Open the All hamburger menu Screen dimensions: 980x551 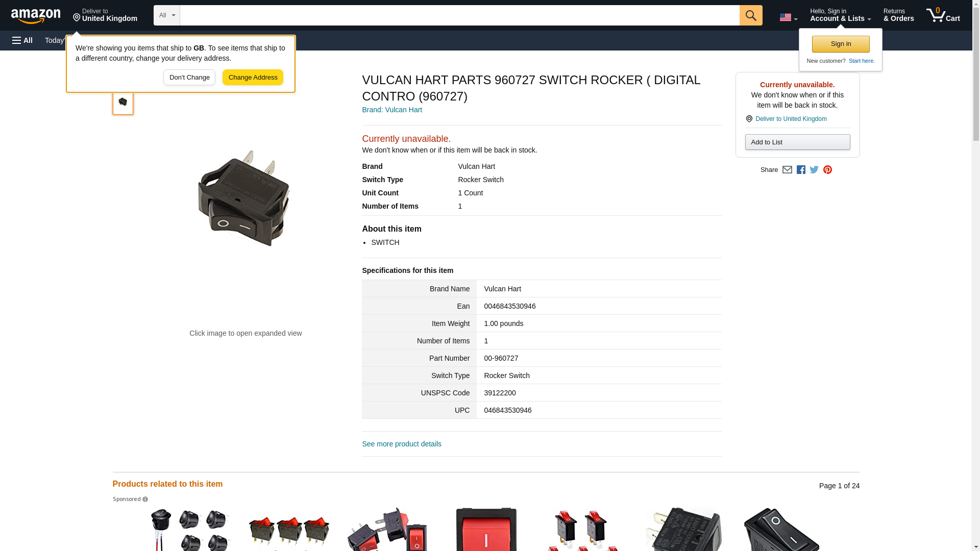[22, 40]
